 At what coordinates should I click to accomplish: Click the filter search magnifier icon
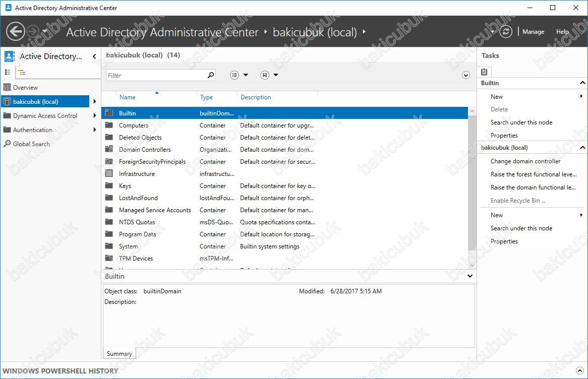(211, 75)
